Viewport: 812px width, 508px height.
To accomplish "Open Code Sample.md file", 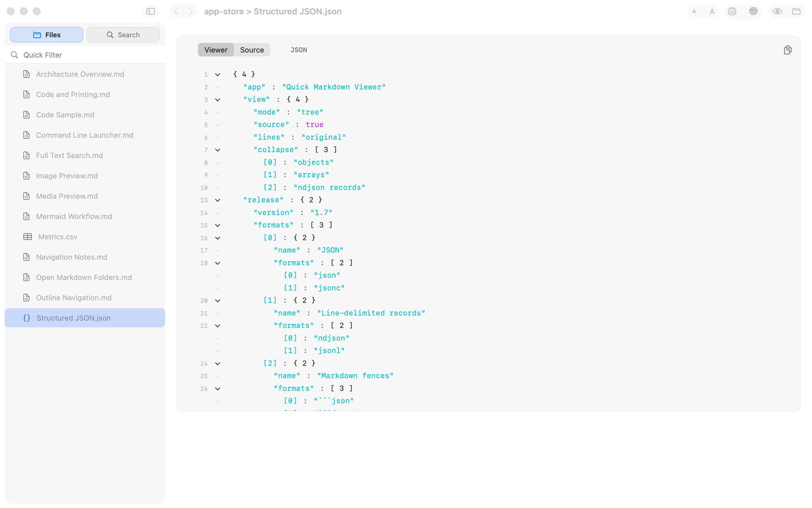I will click(x=85, y=115).
